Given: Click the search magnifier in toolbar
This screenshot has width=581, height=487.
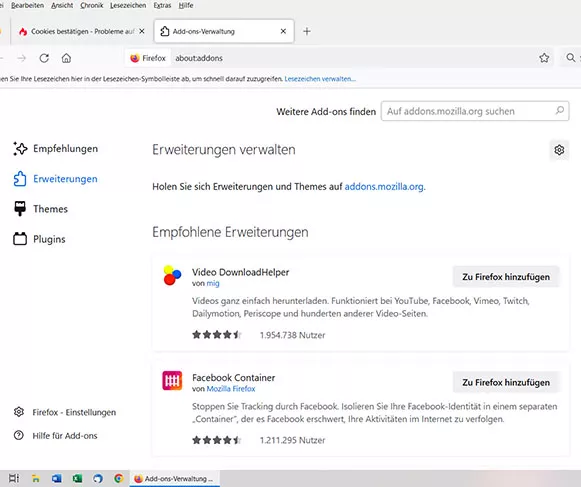Looking at the screenshot, I should click(571, 58).
